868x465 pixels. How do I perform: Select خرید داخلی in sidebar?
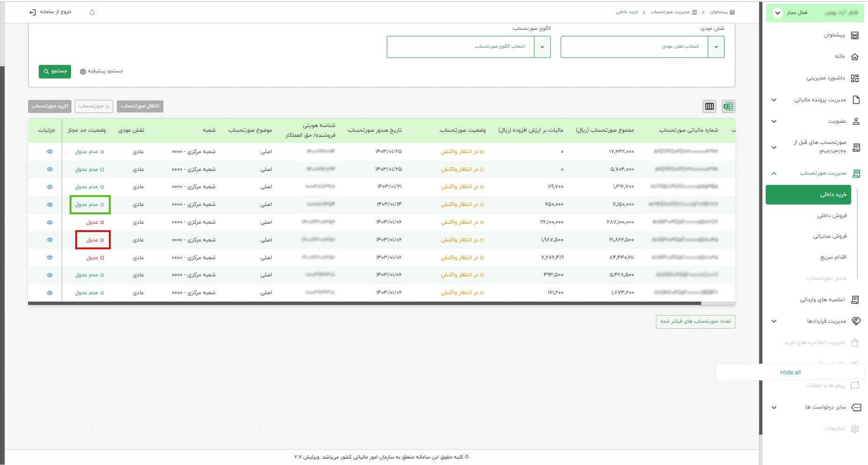pyautogui.click(x=808, y=195)
